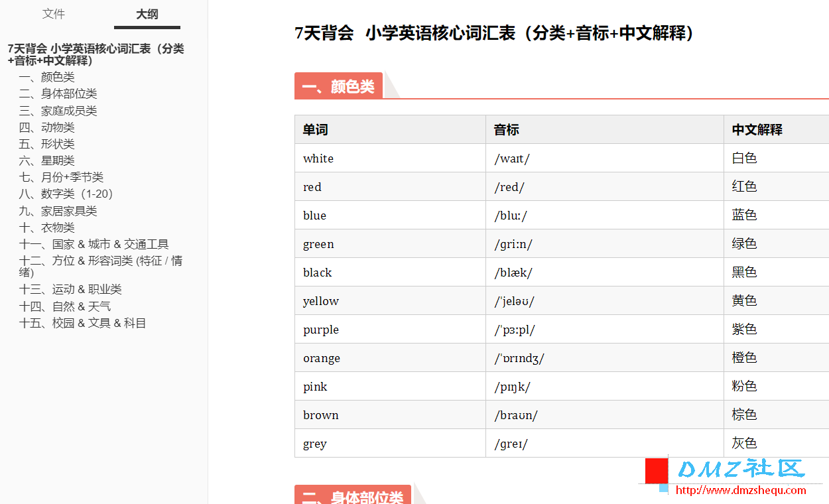The height and width of the screenshot is (504, 829).
Task: Go to 八、数字类（1-20）section
Action: (x=66, y=194)
